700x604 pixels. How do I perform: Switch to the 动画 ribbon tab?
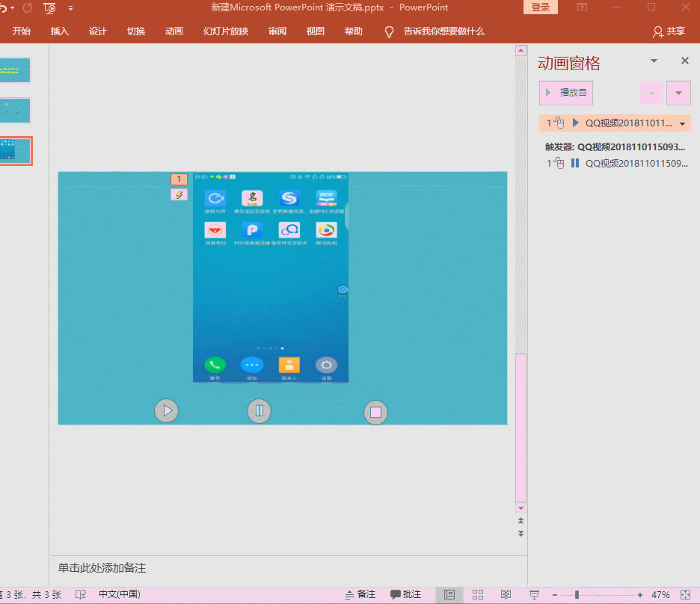coord(174,31)
